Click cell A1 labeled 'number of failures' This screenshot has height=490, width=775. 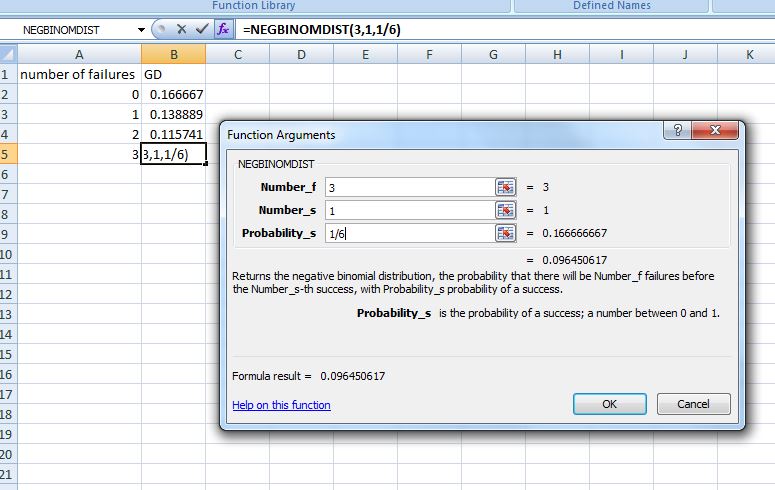[x=78, y=74]
